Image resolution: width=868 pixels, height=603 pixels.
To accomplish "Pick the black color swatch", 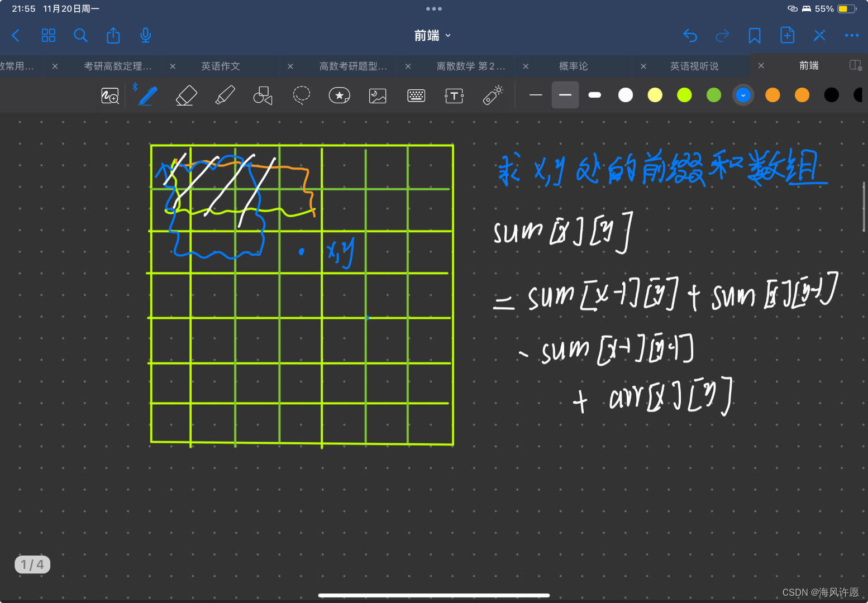I will [x=832, y=95].
